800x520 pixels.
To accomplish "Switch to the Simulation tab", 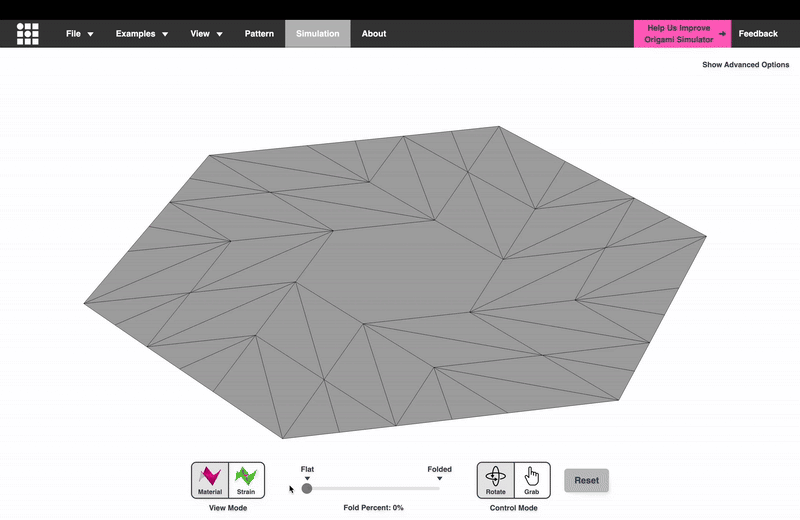I will (x=317, y=34).
